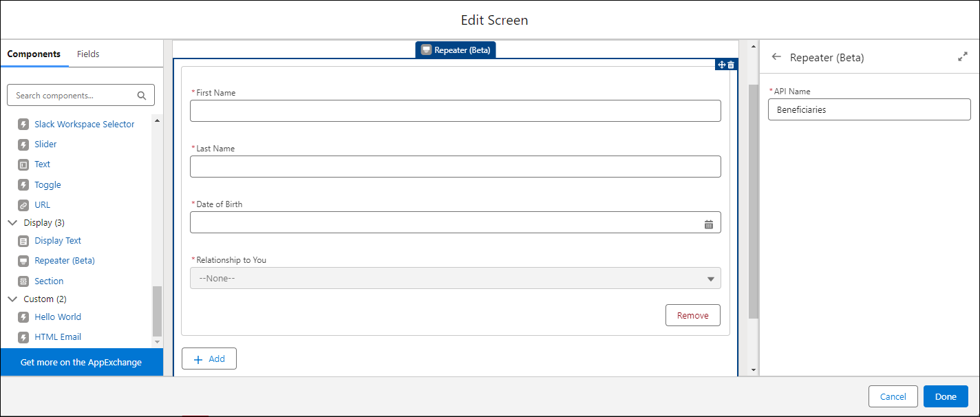Viewport: 980px width, 417px height.
Task: Collapse the Display (3) section
Action: (x=12, y=222)
